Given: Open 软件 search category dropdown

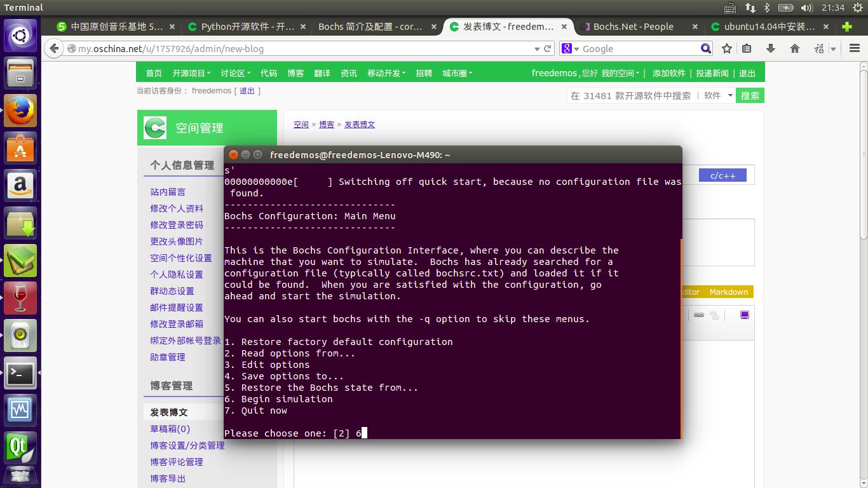Looking at the screenshot, I should (718, 95).
